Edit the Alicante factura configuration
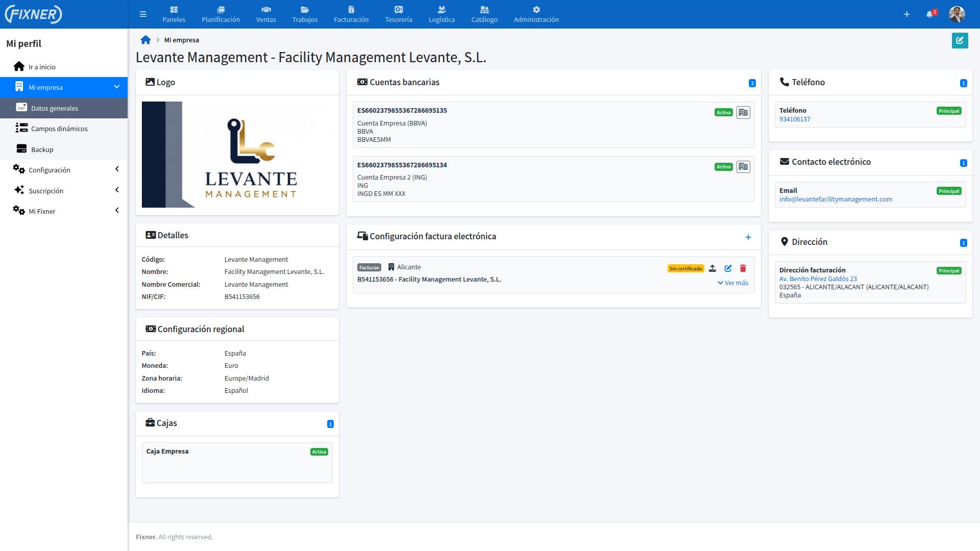Screen dimensions: 980x551 coord(728,268)
